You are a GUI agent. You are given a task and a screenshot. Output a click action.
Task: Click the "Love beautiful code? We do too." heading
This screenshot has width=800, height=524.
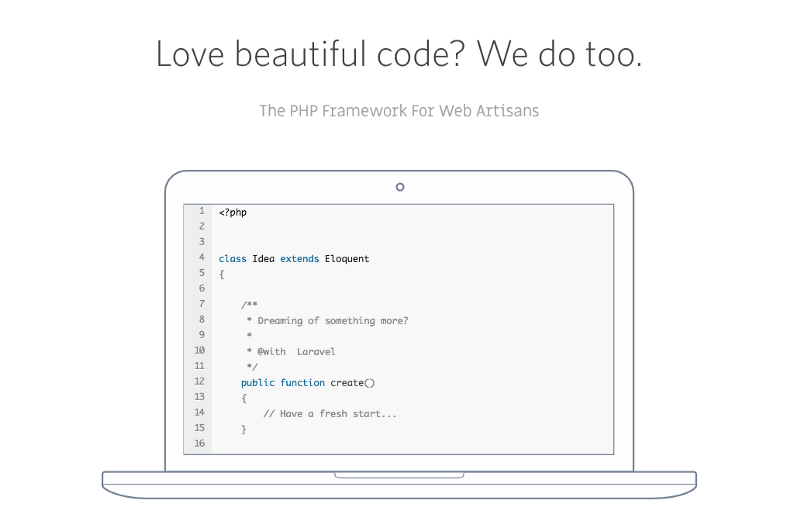click(399, 54)
